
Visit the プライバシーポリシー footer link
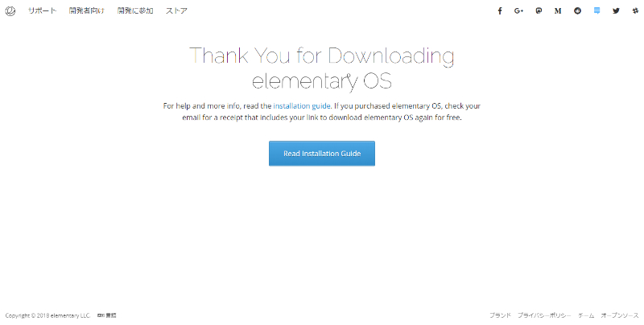click(544, 315)
